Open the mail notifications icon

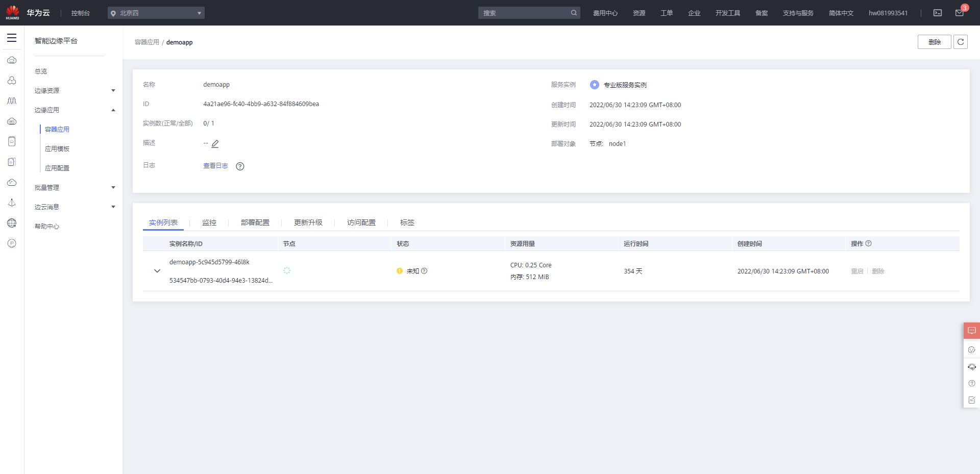point(960,13)
